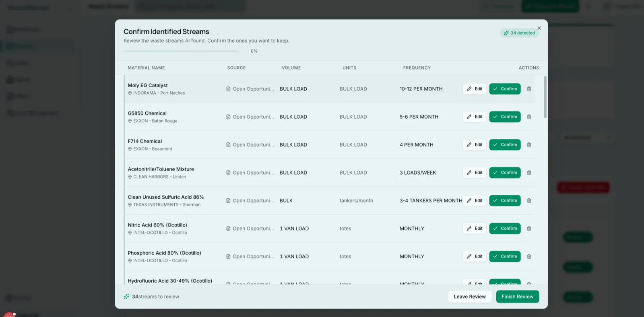Click the streams list vertical scrollbar
Image resolution: width=644 pixels, height=317 pixels.
(x=545, y=97)
